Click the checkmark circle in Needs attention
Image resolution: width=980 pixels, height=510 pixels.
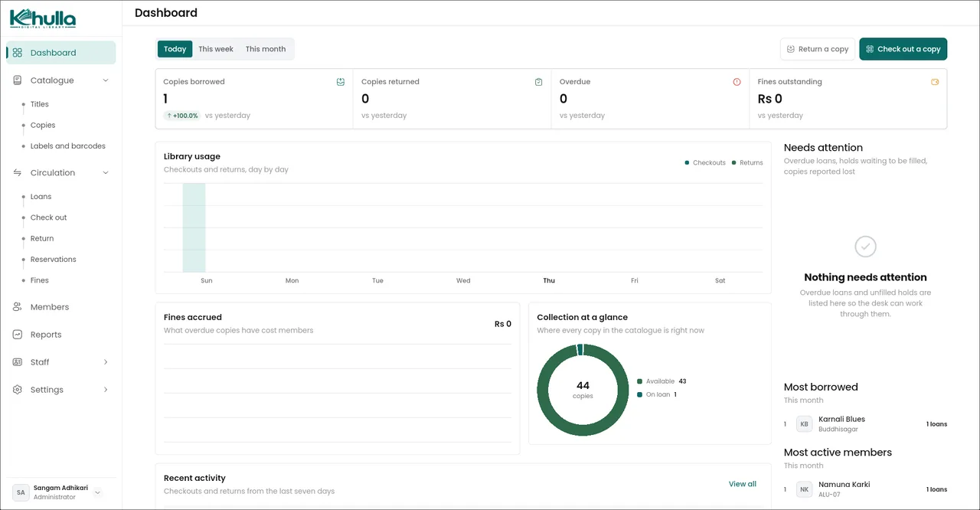(865, 247)
